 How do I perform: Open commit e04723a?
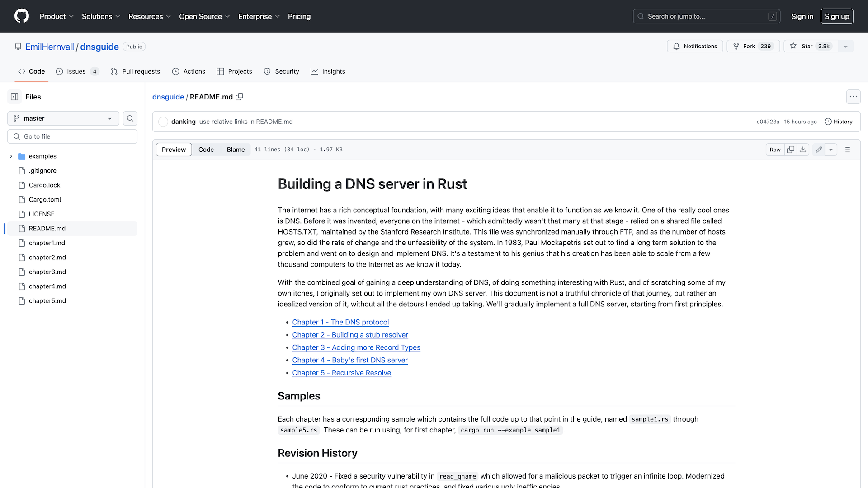tap(768, 122)
